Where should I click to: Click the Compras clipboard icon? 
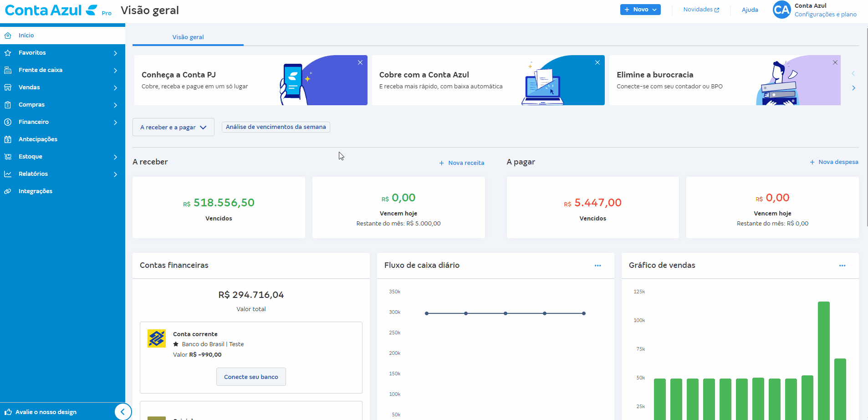(8, 105)
